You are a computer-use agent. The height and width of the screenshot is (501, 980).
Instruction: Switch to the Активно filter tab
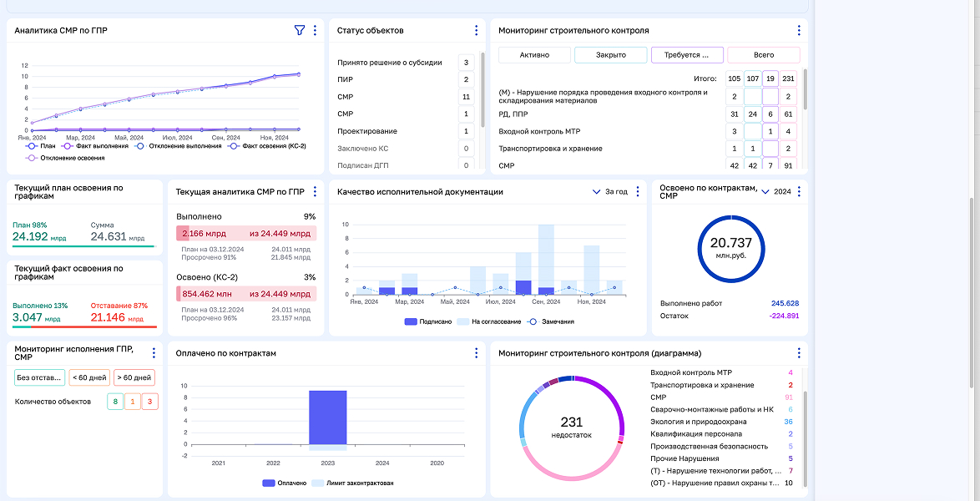point(534,54)
